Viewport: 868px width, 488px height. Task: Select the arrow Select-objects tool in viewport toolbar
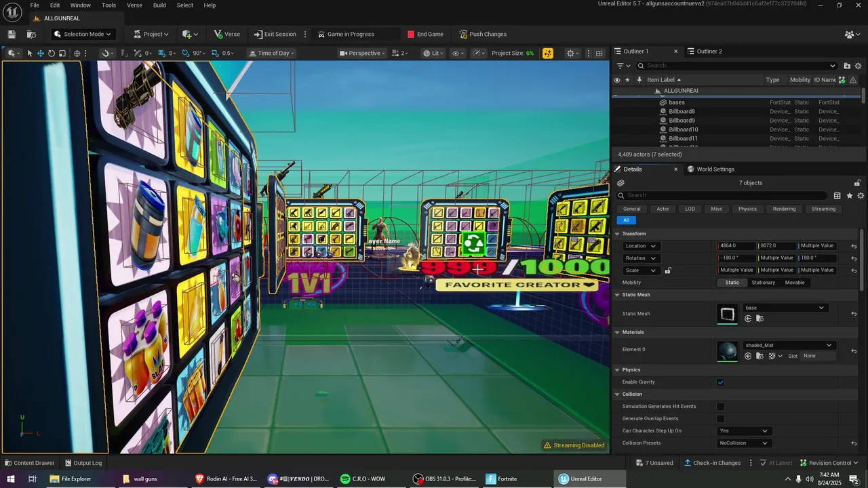point(30,53)
